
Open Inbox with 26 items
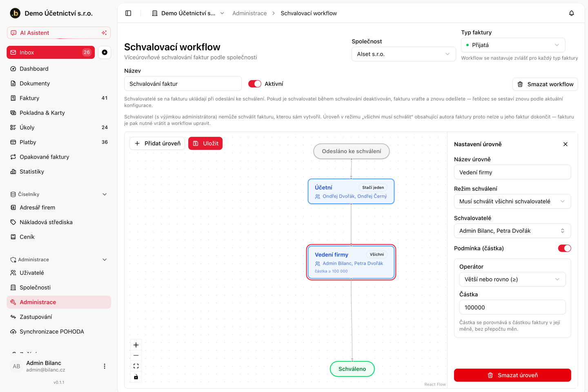click(x=51, y=52)
